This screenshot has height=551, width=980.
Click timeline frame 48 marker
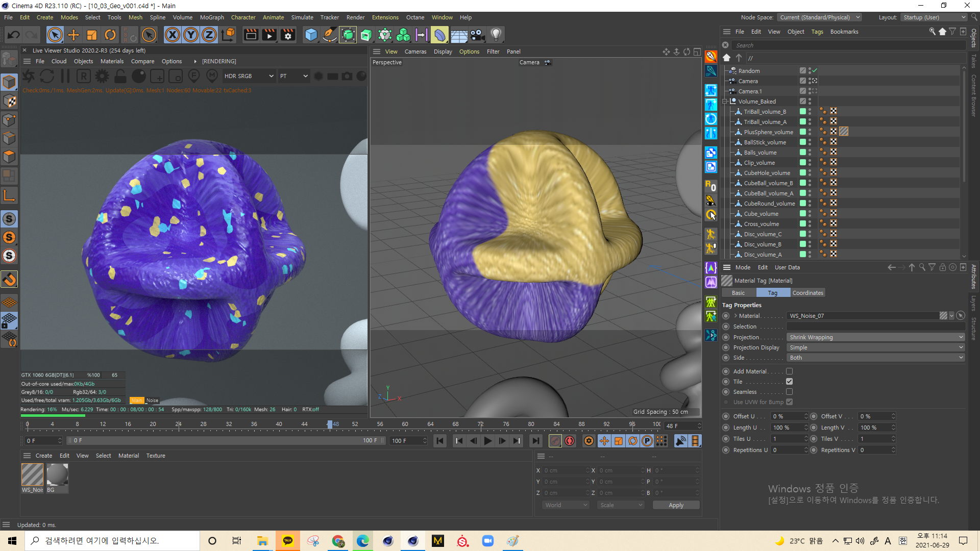tap(330, 424)
